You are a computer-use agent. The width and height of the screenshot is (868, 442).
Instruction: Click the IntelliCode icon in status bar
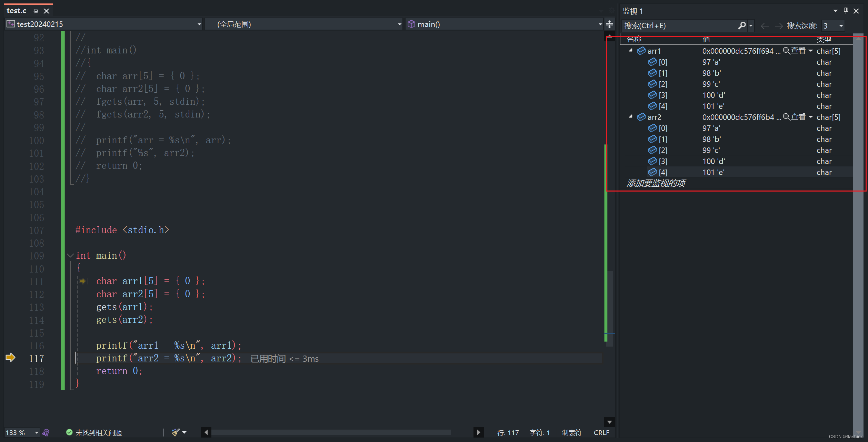pyautogui.click(x=46, y=432)
